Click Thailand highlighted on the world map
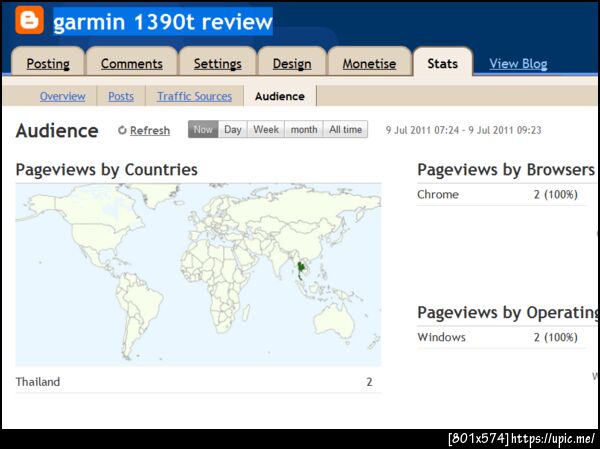Screen dimensions: 600x449 (x=302, y=269)
